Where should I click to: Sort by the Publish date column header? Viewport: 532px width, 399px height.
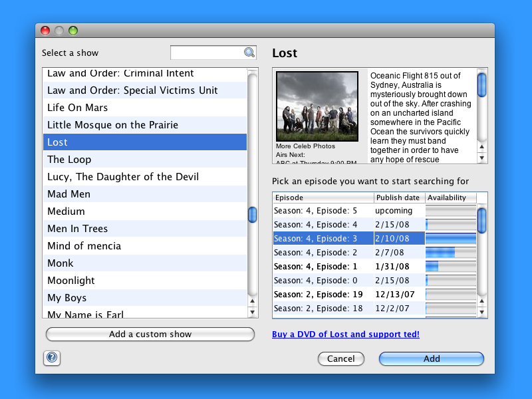(x=400, y=198)
